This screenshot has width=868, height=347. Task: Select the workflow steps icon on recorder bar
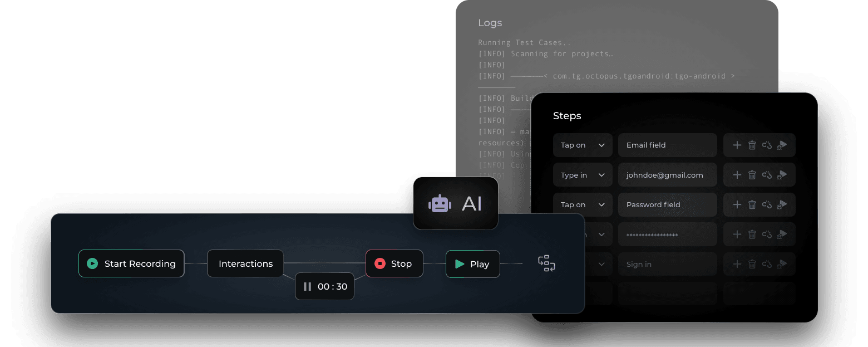[546, 263]
